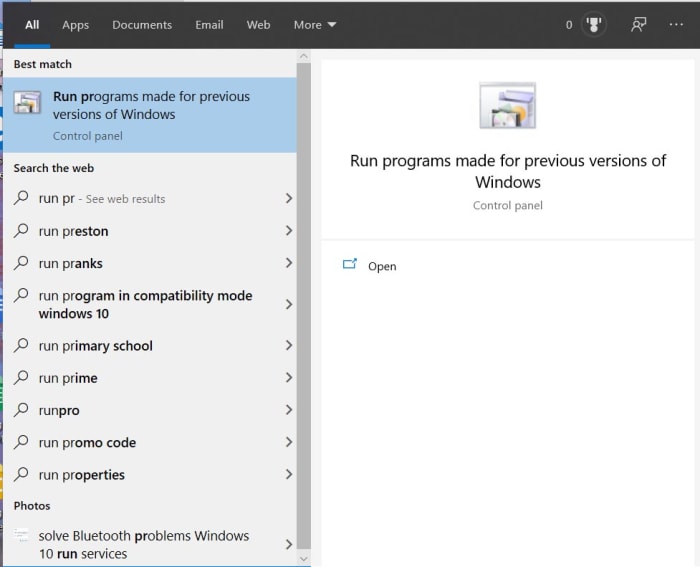
Task: Open the three-dots options menu
Action: 676,25
